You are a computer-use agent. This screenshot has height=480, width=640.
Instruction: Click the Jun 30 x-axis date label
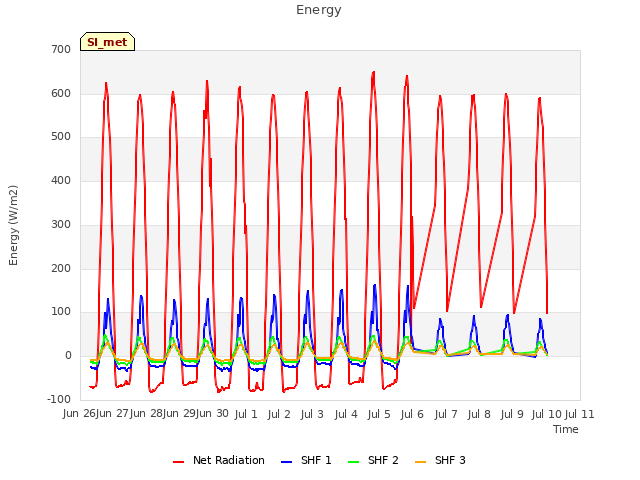click(x=212, y=414)
